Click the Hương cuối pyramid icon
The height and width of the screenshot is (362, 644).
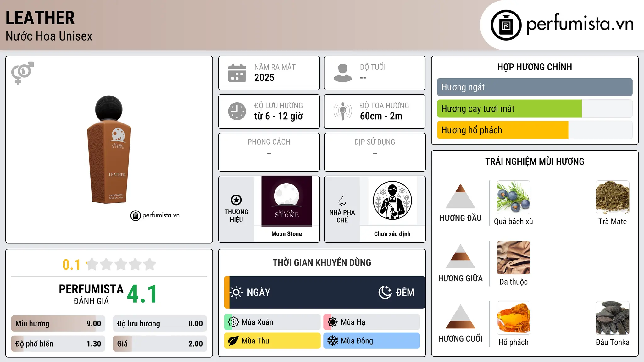(460, 316)
